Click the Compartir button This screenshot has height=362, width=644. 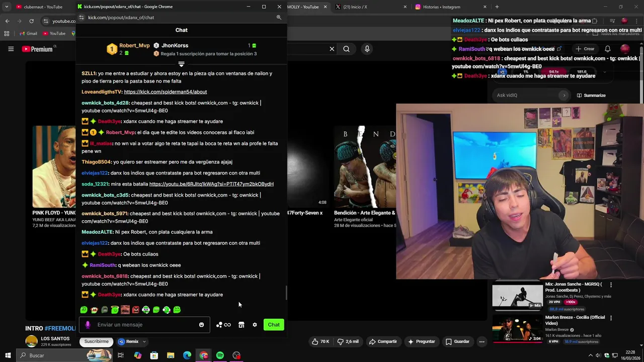pos(383,342)
